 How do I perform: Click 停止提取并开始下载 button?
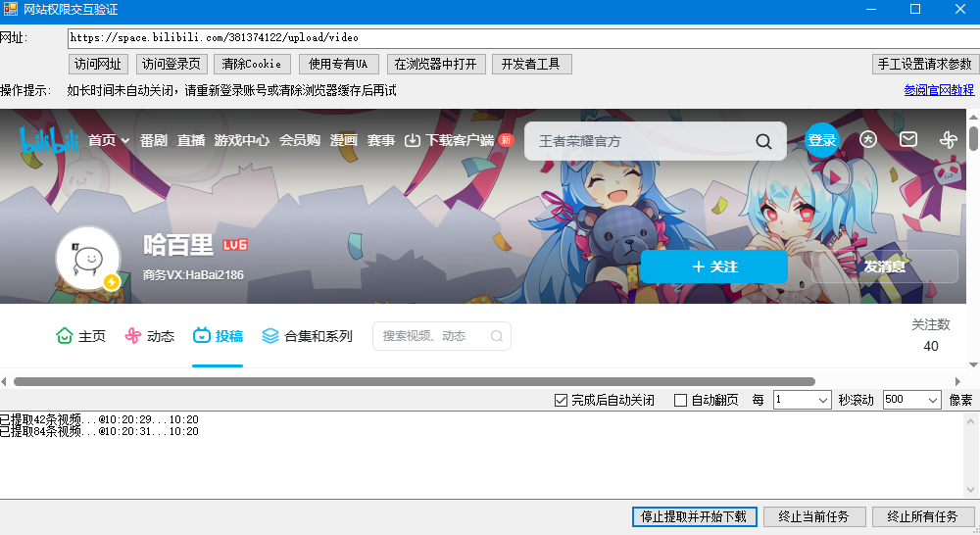point(694,516)
